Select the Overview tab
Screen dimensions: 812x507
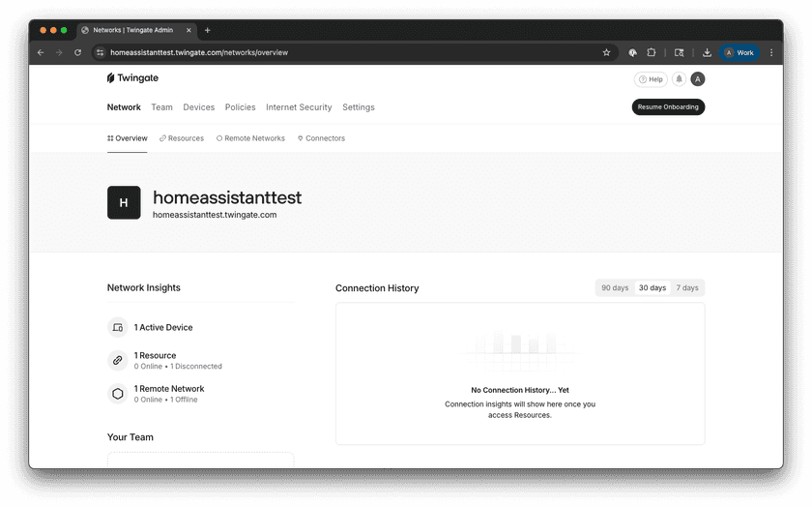[128, 138]
